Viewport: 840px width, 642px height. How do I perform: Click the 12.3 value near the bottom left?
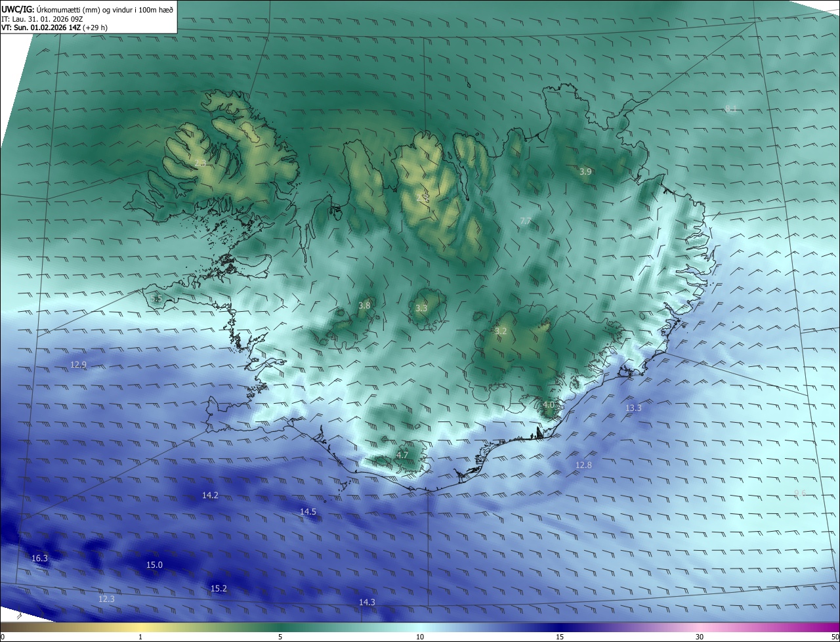point(106,599)
